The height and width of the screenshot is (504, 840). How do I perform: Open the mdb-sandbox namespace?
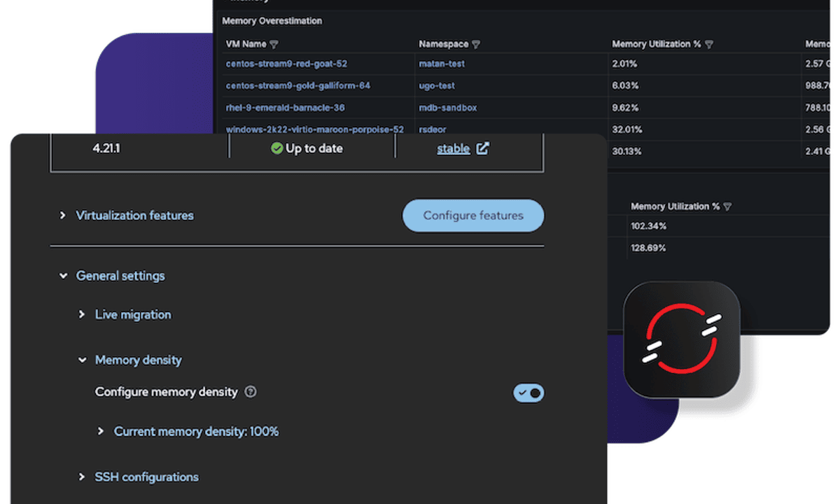click(448, 108)
